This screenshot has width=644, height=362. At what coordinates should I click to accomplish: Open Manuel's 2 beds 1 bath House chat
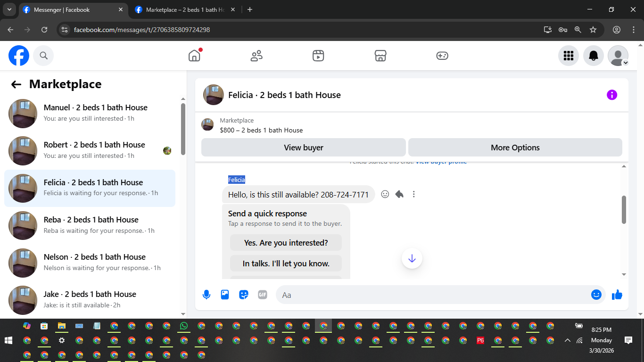point(90,114)
